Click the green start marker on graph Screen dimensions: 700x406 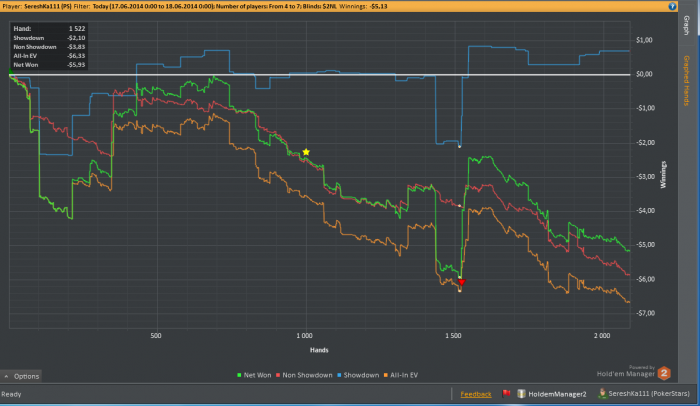[x=11, y=72]
